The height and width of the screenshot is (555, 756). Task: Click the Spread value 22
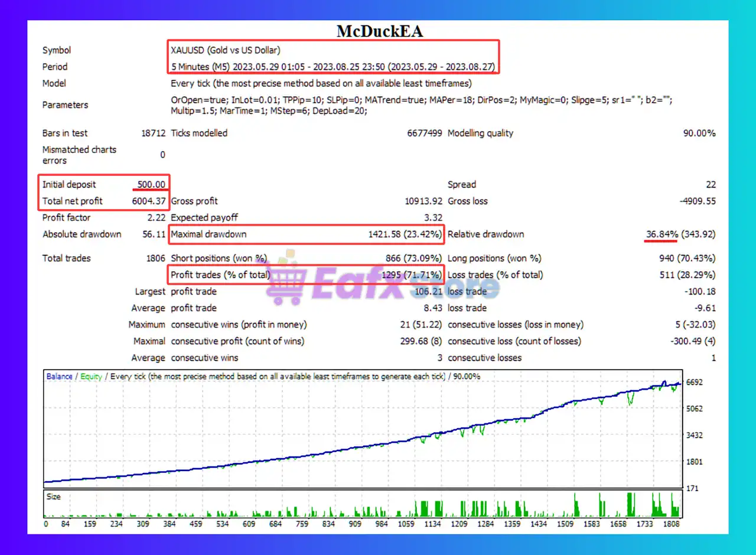click(x=710, y=185)
